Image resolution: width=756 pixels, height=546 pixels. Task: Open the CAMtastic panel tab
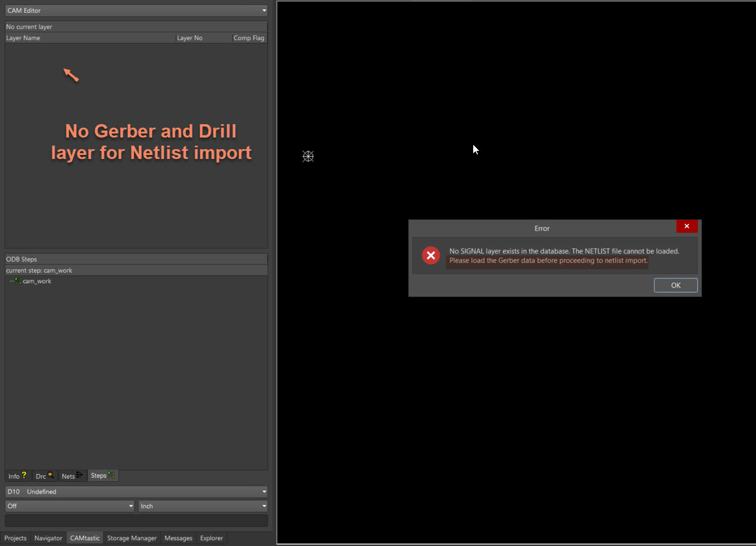[x=85, y=538]
